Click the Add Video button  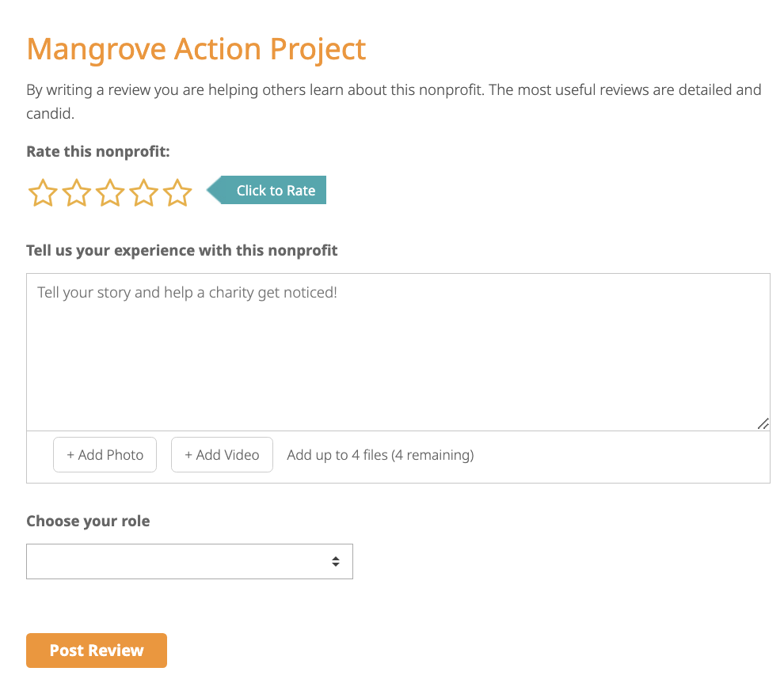(x=222, y=455)
